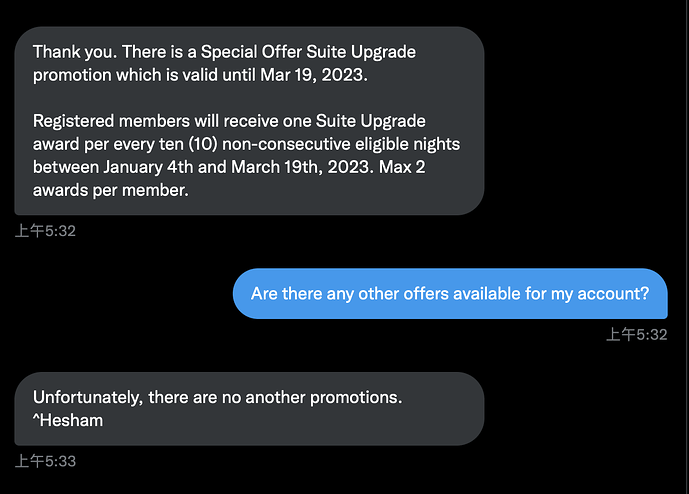This screenshot has height=494, width=689.
Task: Click the "awards per member." text
Action: pyautogui.click(x=110, y=190)
